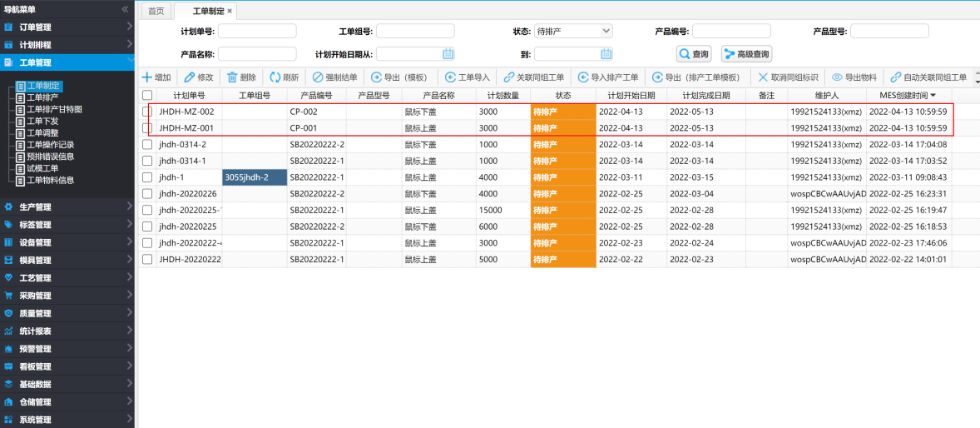Expand the 预警管理 menu chevron
This screenshot has width=980, height=428.
(129, 347)
